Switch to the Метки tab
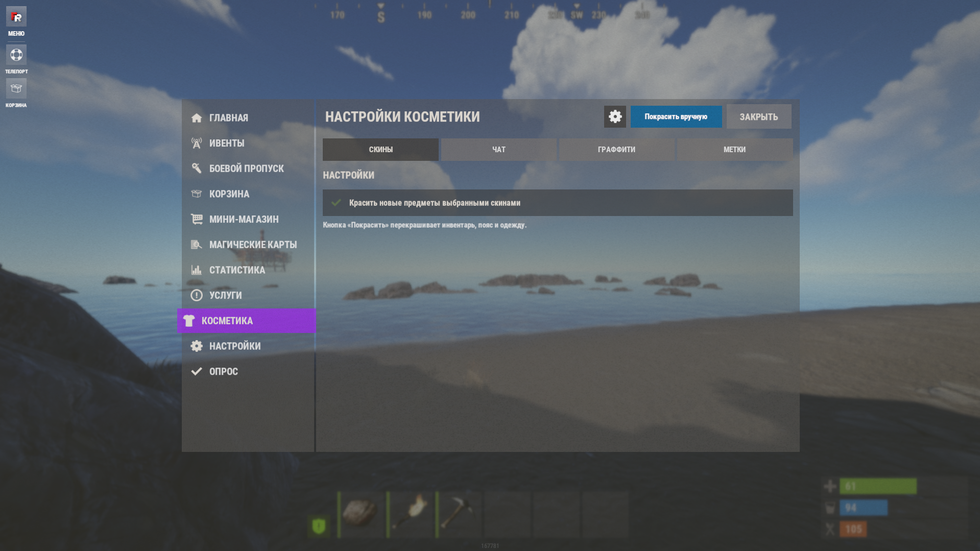The width and height of the screenshot is (980, 551). (x=734, y=150)
